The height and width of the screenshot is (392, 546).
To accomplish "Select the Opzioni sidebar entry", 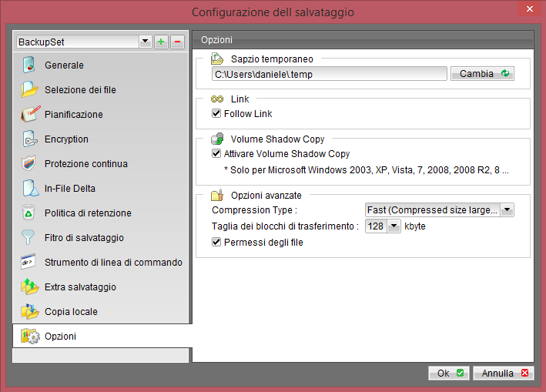I will (x=102, y=337).
